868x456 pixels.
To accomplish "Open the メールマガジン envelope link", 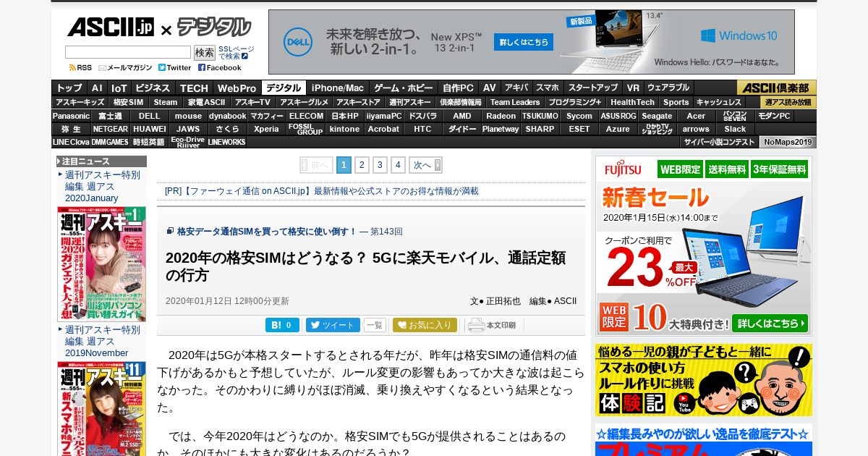I will [125, 67].
